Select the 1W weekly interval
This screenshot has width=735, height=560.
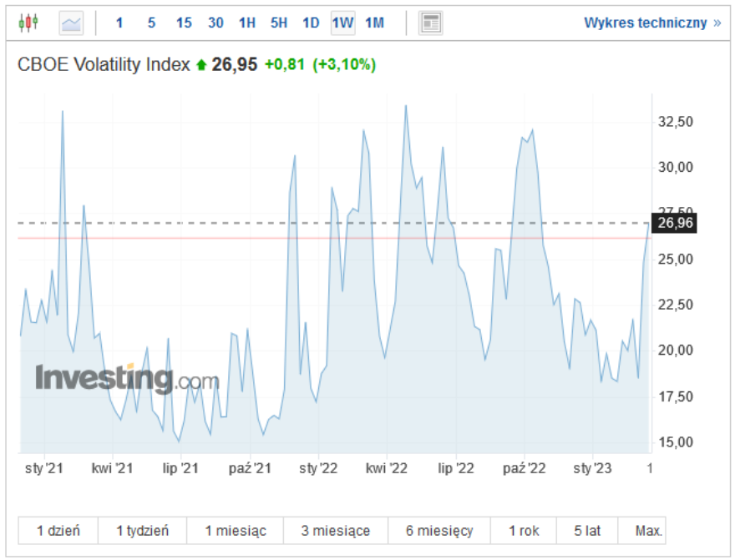pyautogui.click(x=342, y=23)
